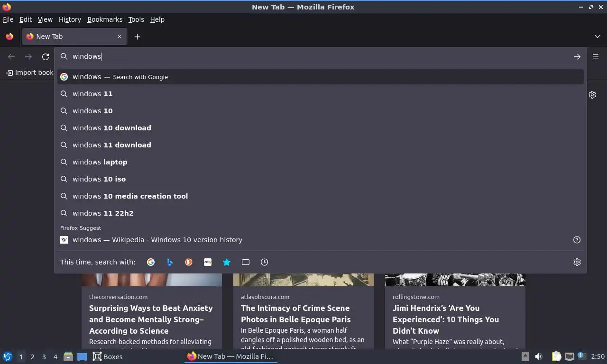The width and height of the screenshot is (607, 364).
Task: Click the Firefox Suggest help question-mark icon
Action: pos(577,240)
